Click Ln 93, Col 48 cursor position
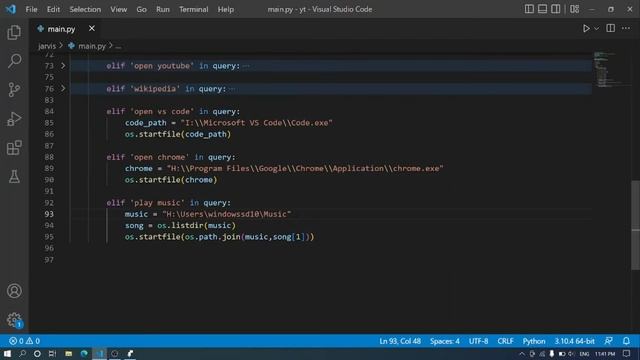Viewport: 640px width, 360px height. tap(400, 341)
